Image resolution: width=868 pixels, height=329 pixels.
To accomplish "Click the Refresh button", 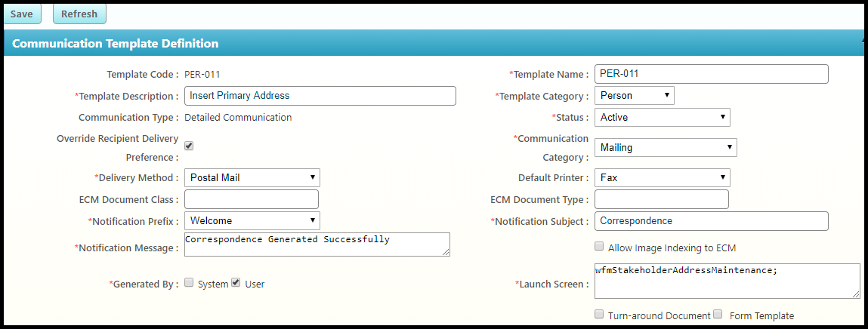I will pyautogui.click(x=79, y=14).
